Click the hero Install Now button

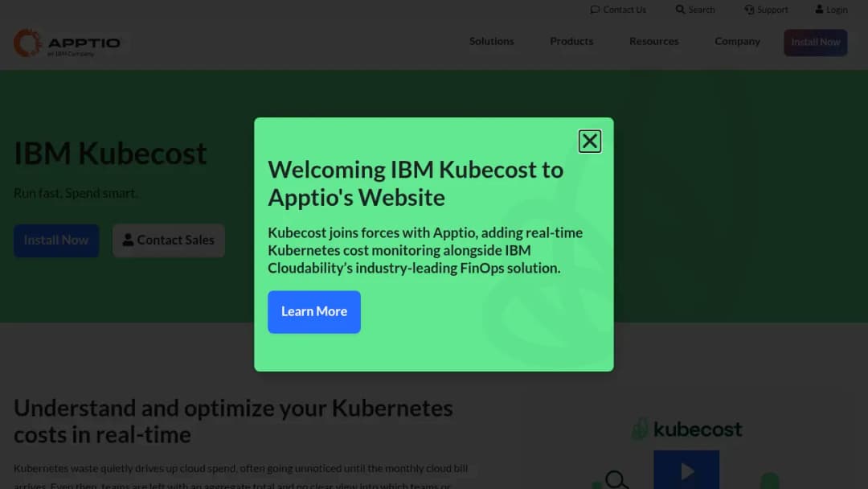pyautogui.click(x=56, y=240)
